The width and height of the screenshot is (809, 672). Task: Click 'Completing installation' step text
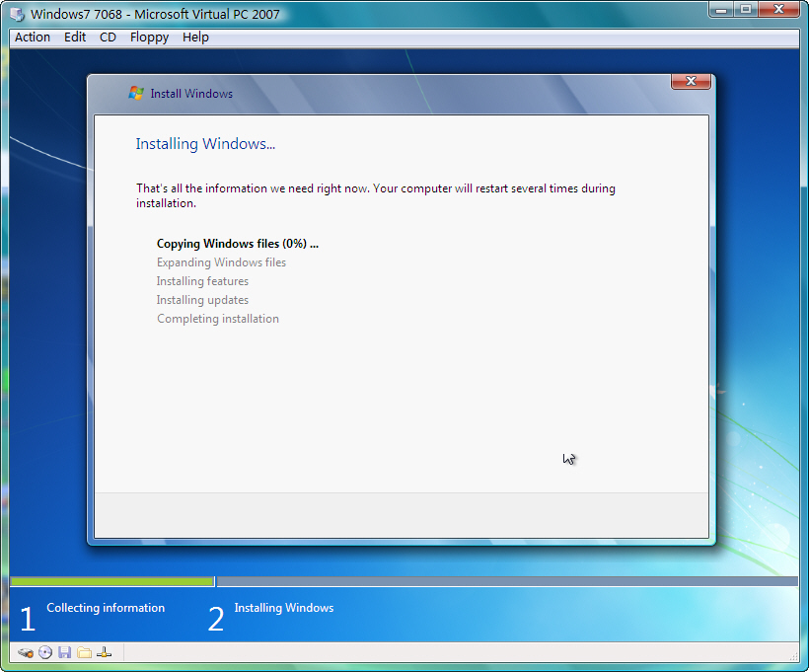[218, 319]
